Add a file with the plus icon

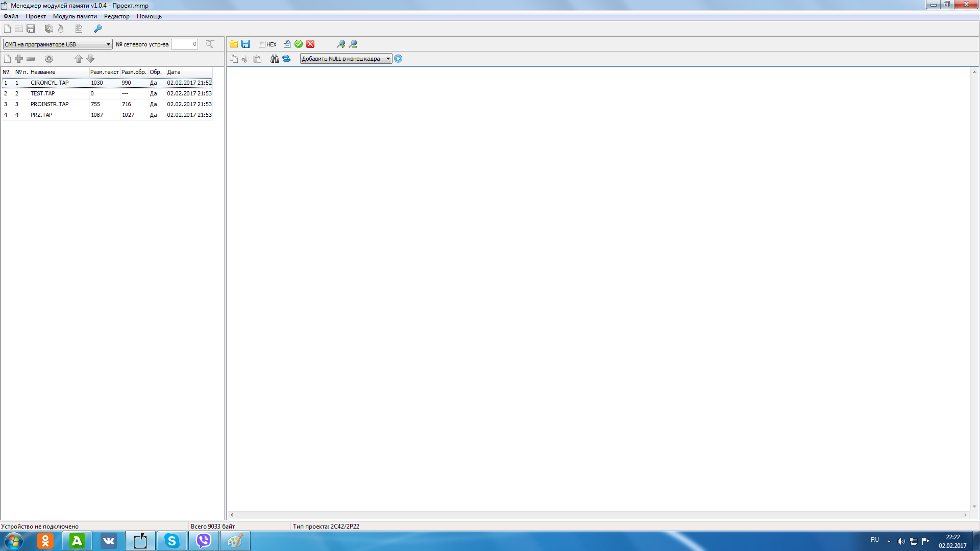click(x=19, y=59)
